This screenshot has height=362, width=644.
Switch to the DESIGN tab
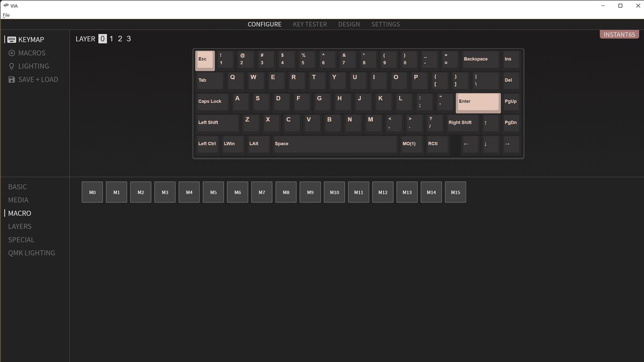[x=349, y=24]
